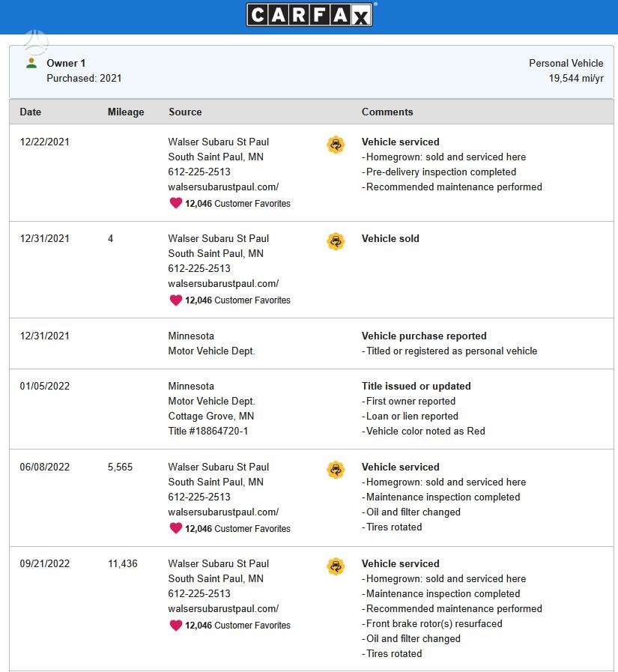Open walsersubarustpaul.com/ link in 12/31/2021 row
Viewport: 618px width, 672px height.
(x=223, y=284)
